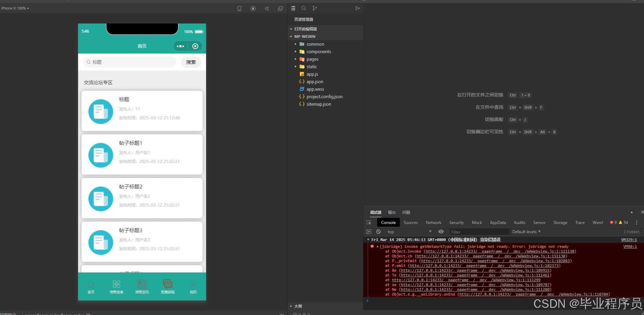
Task: Switch to the 输出 panel tab
Action: (x=392, y=212)
